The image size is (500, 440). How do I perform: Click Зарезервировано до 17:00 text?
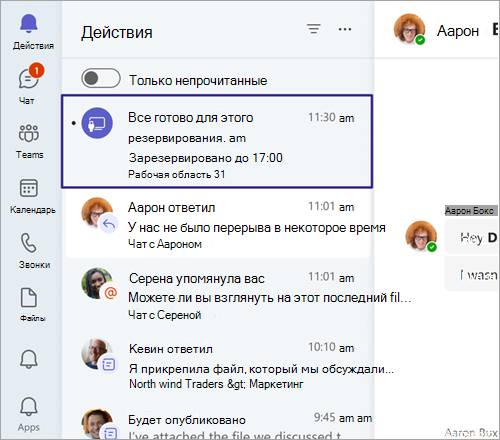(206, 158)
